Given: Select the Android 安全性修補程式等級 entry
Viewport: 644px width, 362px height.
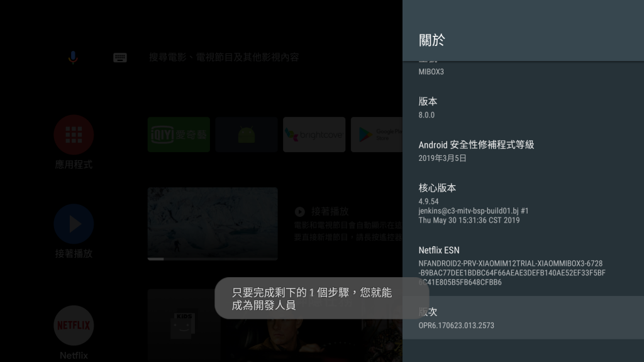Looking at the screenshot, I should tap(523, 151).
